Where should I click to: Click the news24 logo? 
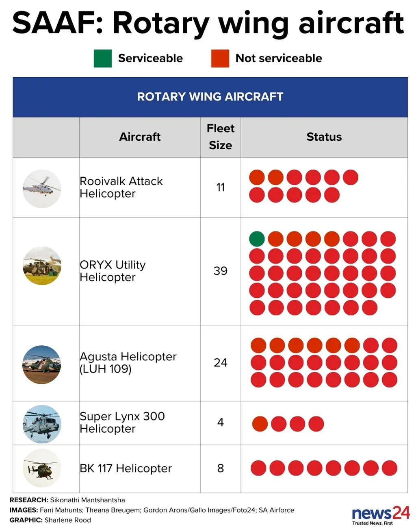tap(381, 514)
